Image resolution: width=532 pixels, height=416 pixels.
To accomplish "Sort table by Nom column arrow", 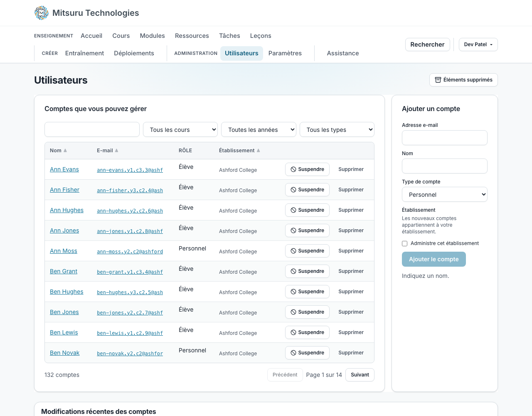I will click(65, 151).
